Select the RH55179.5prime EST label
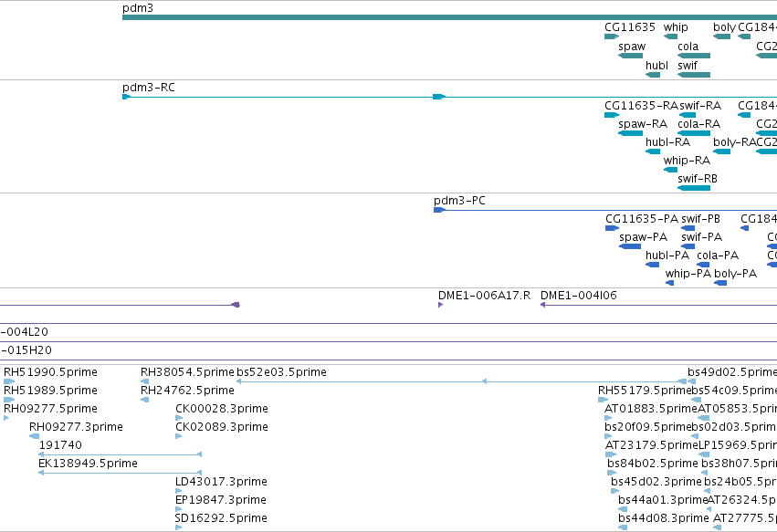This screenshot has width=777, height=532. (645, 391)
